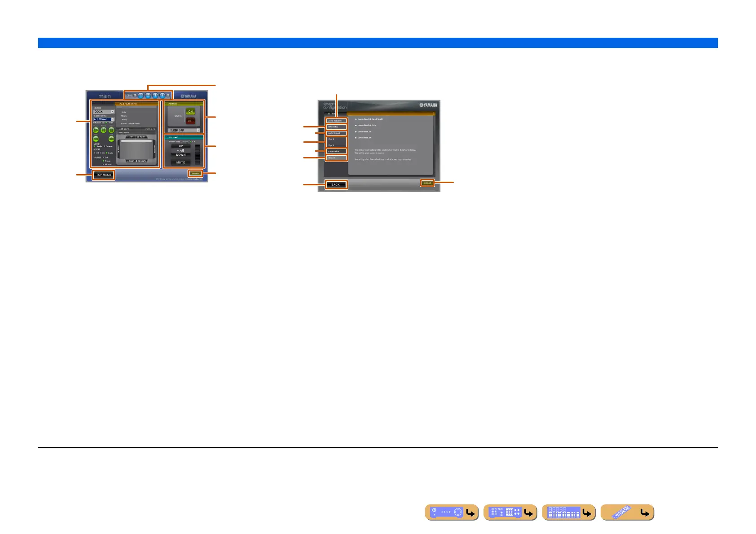Open the INPUT dropdown showing DOCK
This screenshot has height=534, width=756.
click(104, 112)
